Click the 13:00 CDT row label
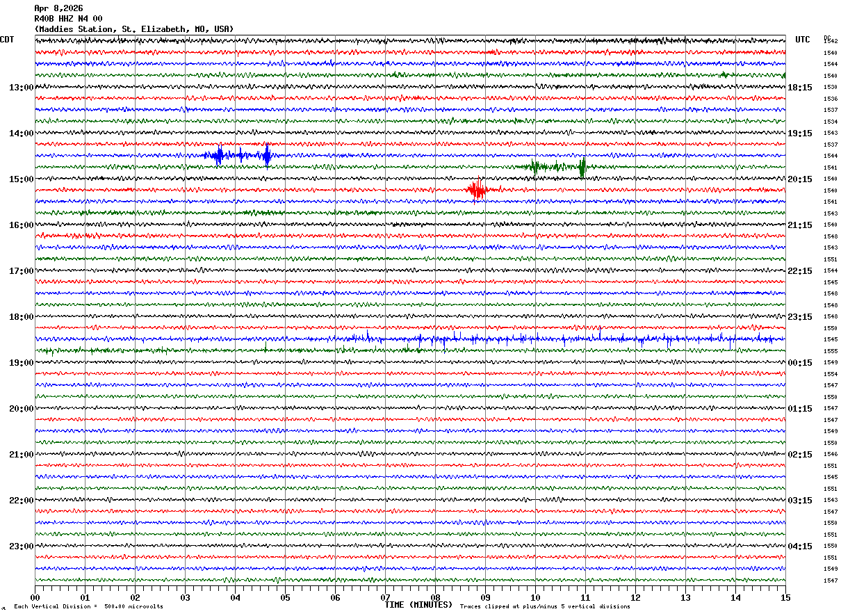The width and height of the screenshot is (841, 616). click(x=21, y=87)
